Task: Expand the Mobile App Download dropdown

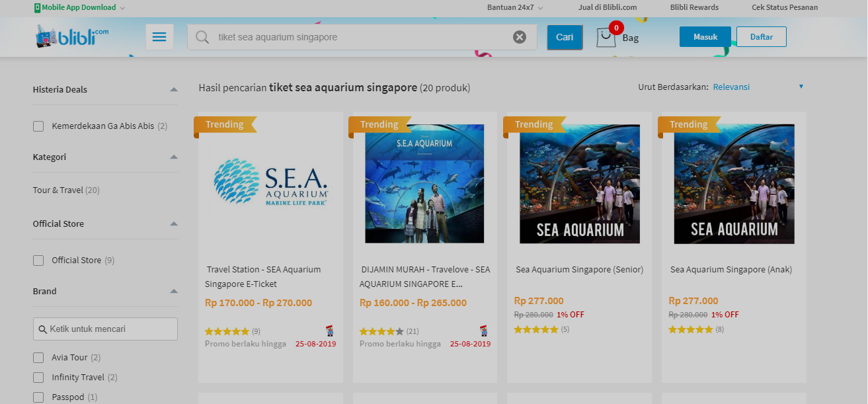Action: (123, 8)
